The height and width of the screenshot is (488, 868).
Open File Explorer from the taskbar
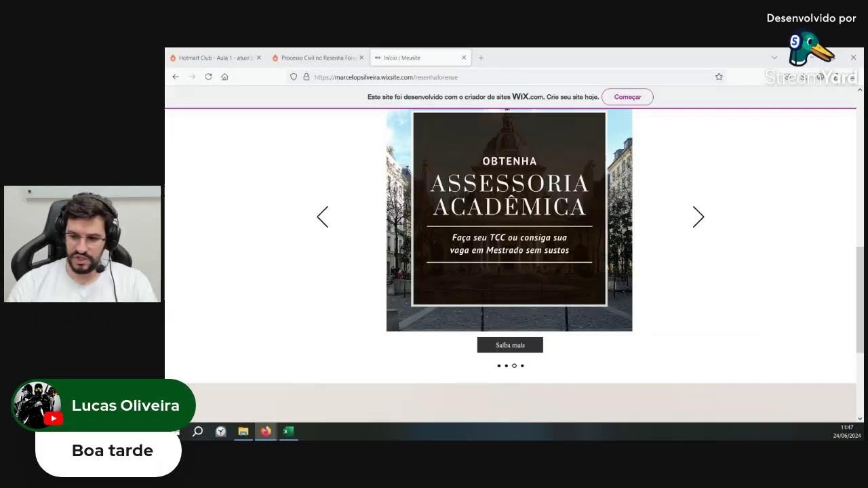[243, 431]
